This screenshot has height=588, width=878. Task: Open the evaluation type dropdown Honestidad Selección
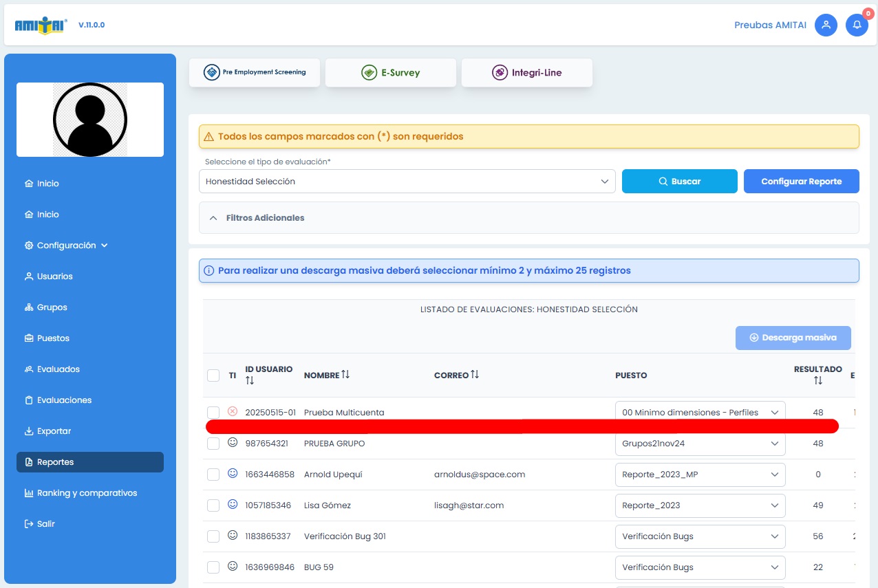tap(407, 182)
